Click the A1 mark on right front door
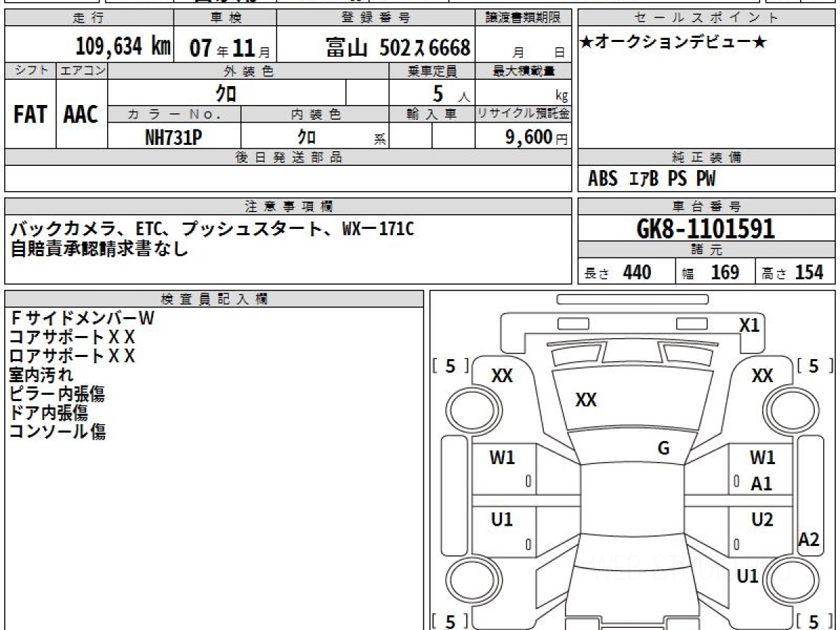 [x=762, y=483]
